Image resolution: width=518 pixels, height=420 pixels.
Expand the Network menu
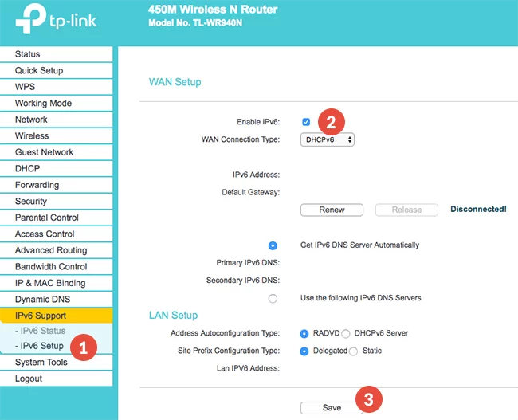coord(56,120)
